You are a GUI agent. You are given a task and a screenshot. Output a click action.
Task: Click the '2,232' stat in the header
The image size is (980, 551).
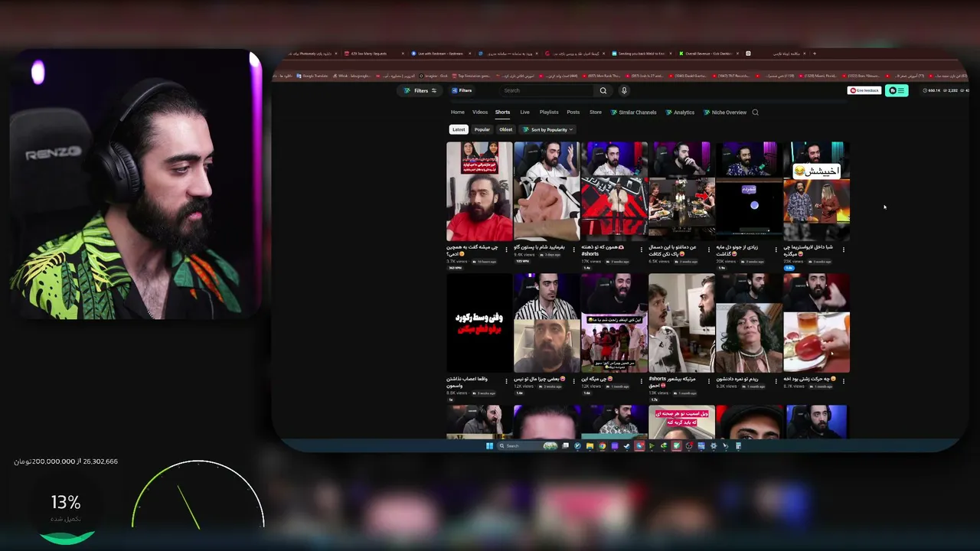(951, 90)
